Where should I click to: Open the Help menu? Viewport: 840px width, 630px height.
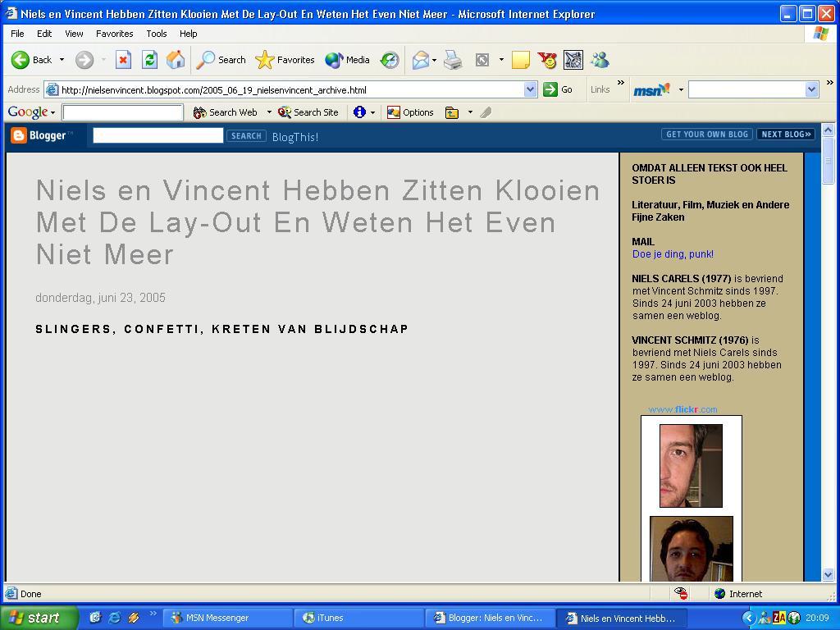pos(188,34)
